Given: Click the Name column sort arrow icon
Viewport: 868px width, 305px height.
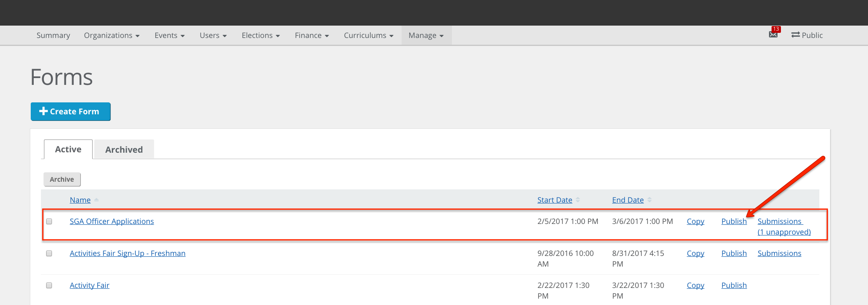Looking at the screenshot, I should (x=96, y=200).
